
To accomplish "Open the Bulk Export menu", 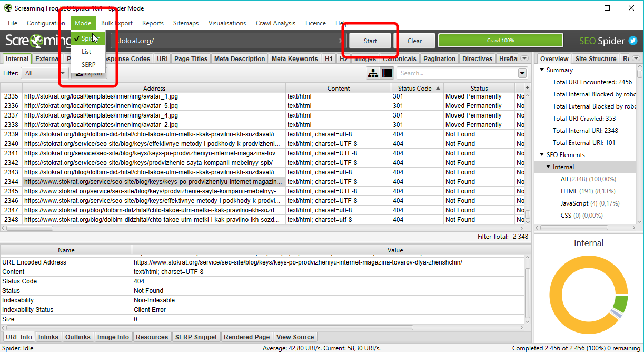I will tap(116, 23).
